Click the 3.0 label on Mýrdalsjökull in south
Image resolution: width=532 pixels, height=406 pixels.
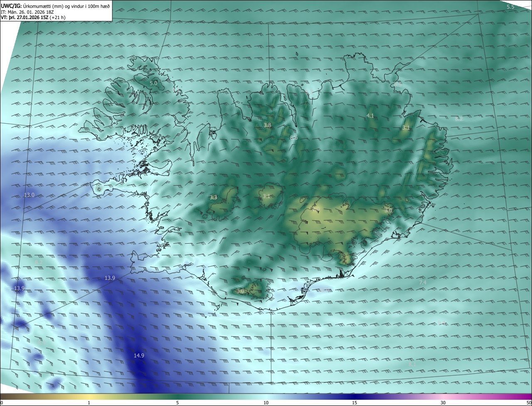(240, 291)
